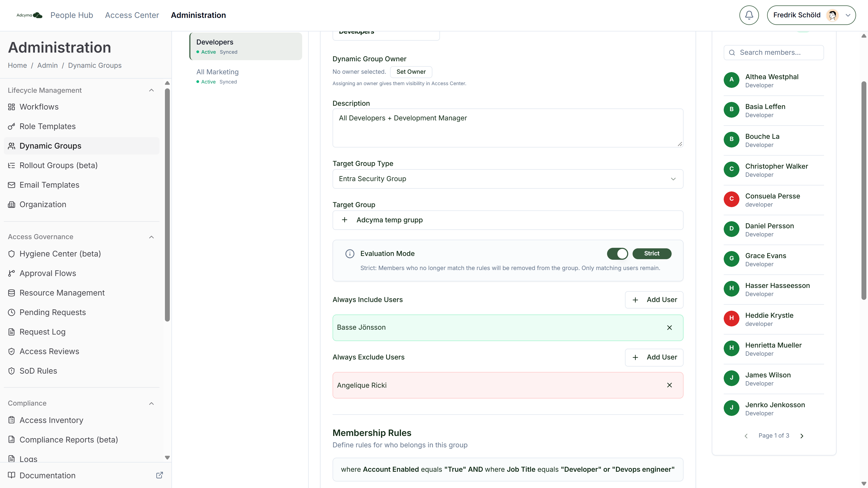Go to previous members page
The image size is (868, 488).
click(746, 436)
